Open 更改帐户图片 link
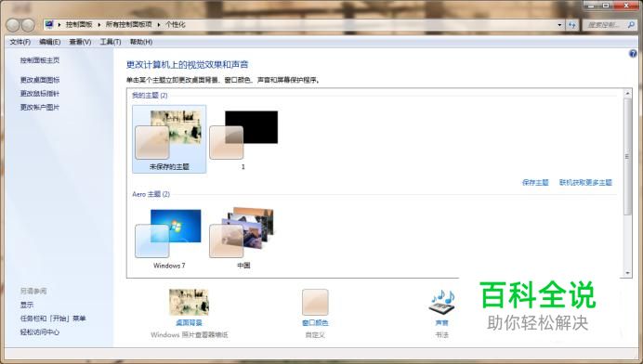Viewport: 643px width, 364px height. 40,108
